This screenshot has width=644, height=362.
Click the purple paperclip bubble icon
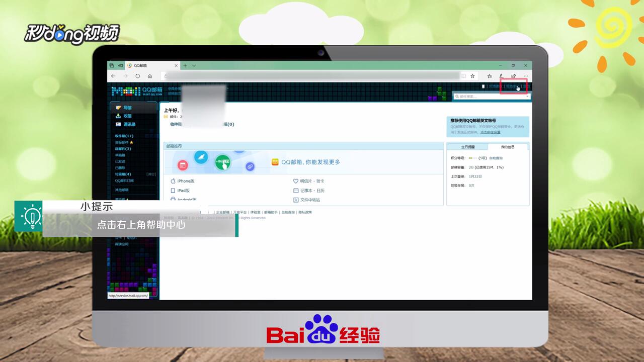(250, 166)
